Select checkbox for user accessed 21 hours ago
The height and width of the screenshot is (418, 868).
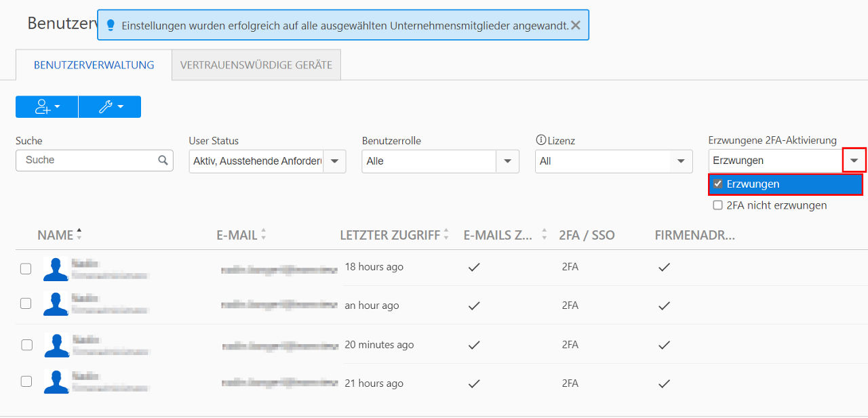26,381
